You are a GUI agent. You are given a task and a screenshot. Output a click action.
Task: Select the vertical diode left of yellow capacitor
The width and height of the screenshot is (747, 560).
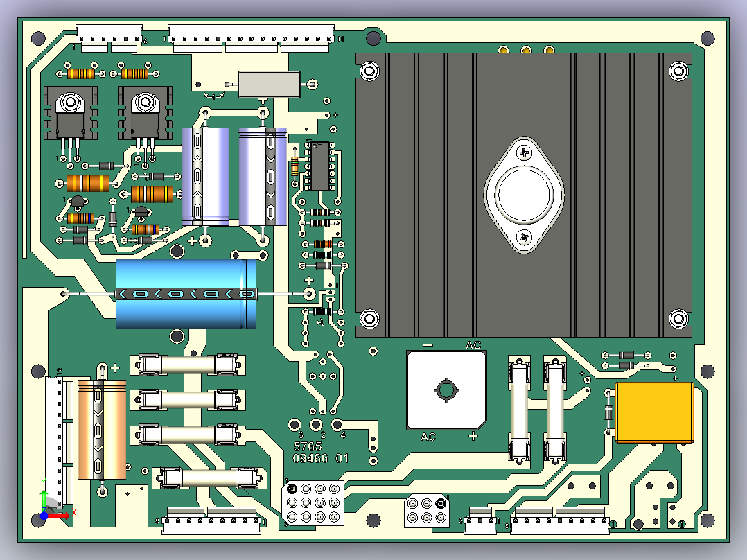608,413
